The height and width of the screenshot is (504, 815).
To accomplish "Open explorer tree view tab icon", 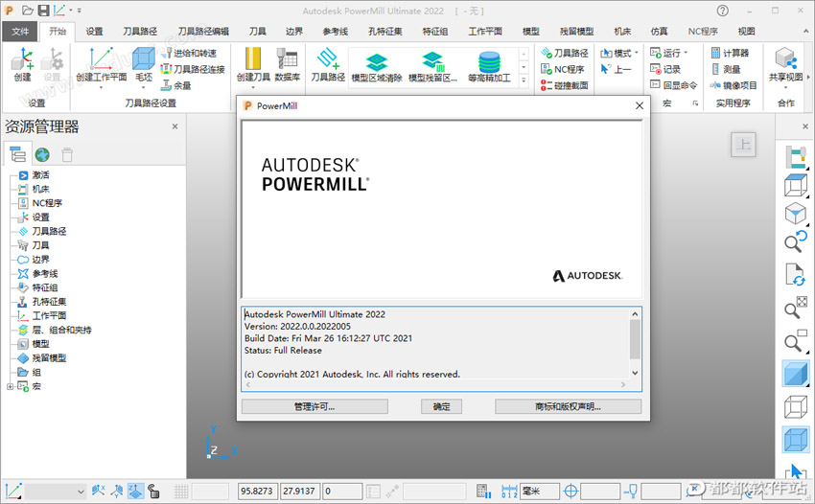I will click(17, 154).
